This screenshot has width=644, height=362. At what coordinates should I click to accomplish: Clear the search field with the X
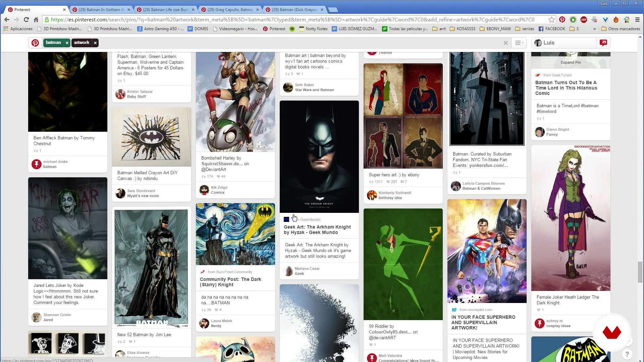point(506,43)
